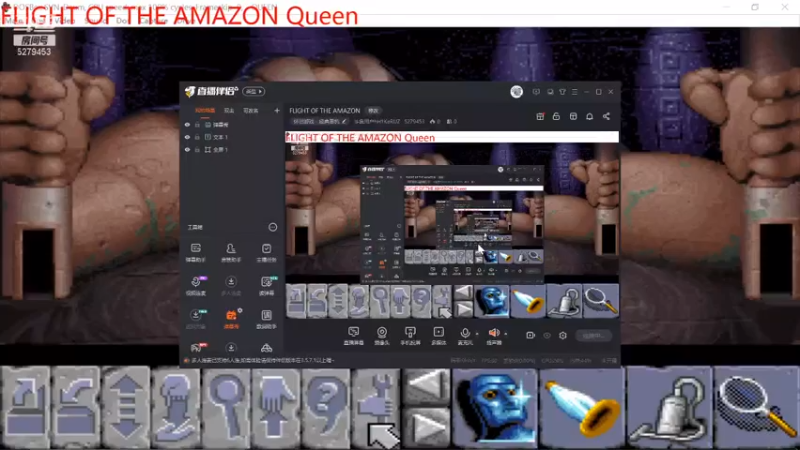Switch to the first highlighted scene tab
The width and height of the screenshot is (800, 450).
click(205, 110)
